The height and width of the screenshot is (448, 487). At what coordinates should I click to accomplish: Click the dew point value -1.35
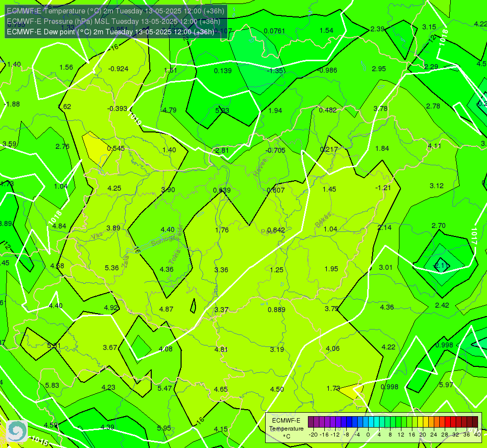pos(275,71)
